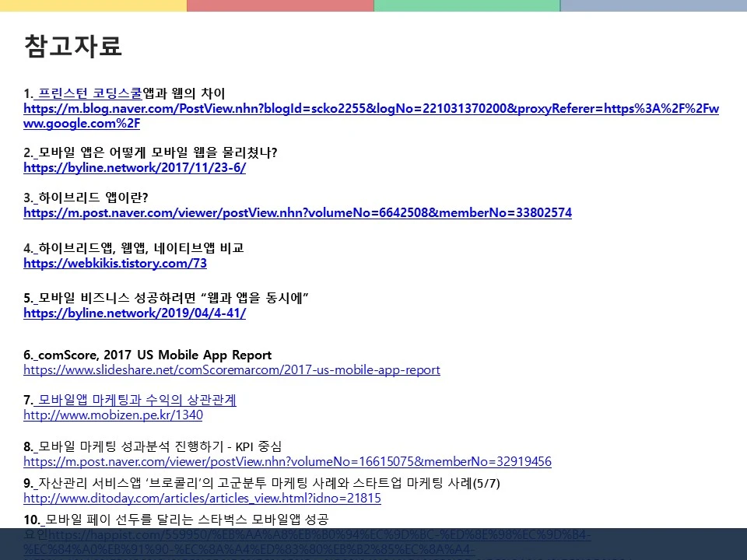Viewport: 747px width, 560px height.
Task: Open the comScore slideshare report link
Action: (231, 370)
